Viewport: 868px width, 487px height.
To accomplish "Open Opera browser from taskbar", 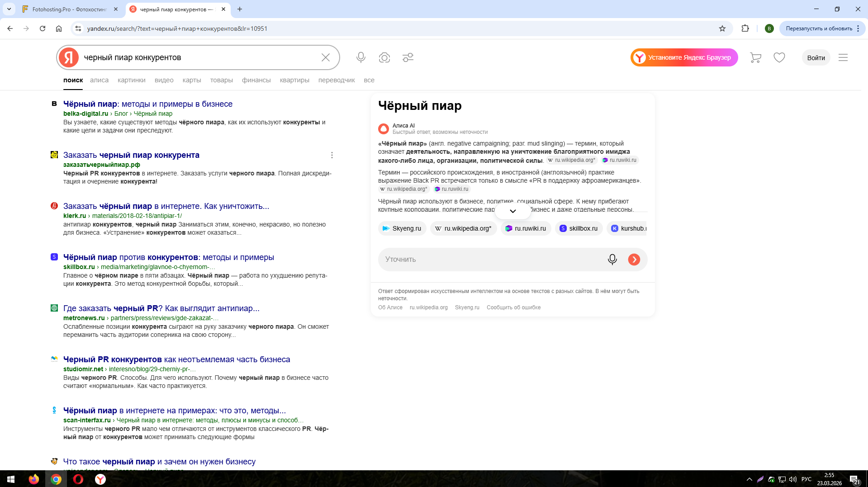I will 78,479.
